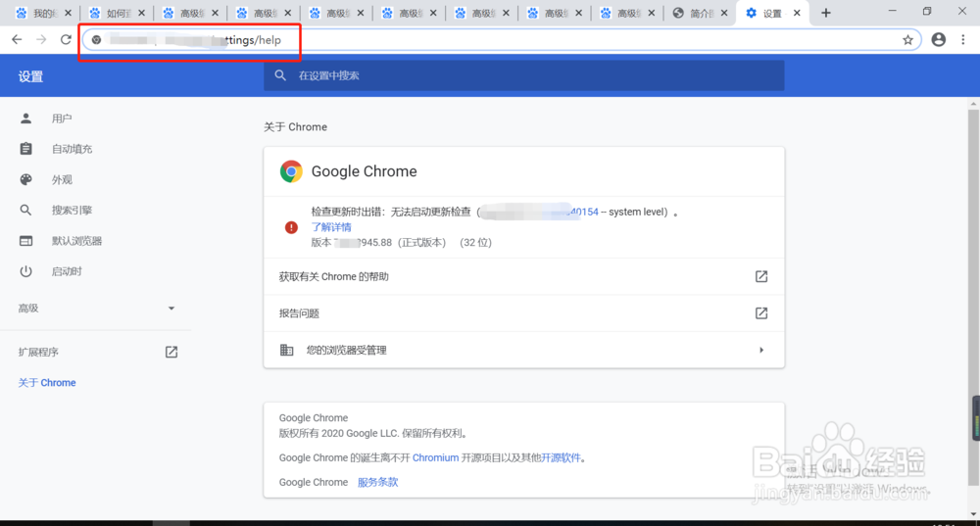Click the 在设置中搜索 search field
The height and width of the screenshot is (526, 980).
click(x=523, y=75)
